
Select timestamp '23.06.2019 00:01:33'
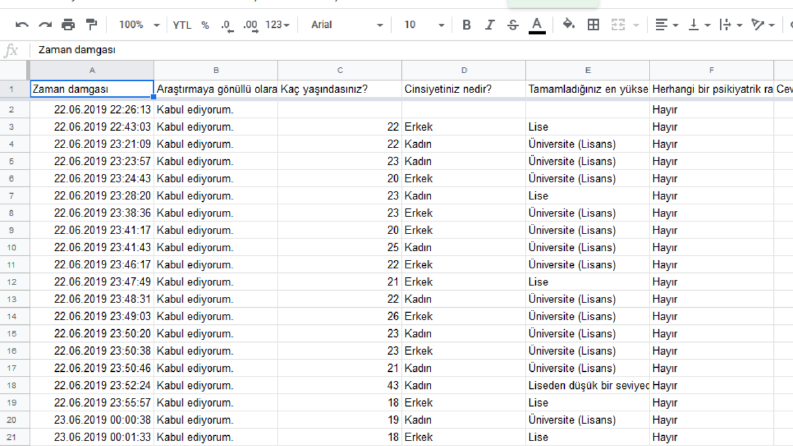pos(92,437)
